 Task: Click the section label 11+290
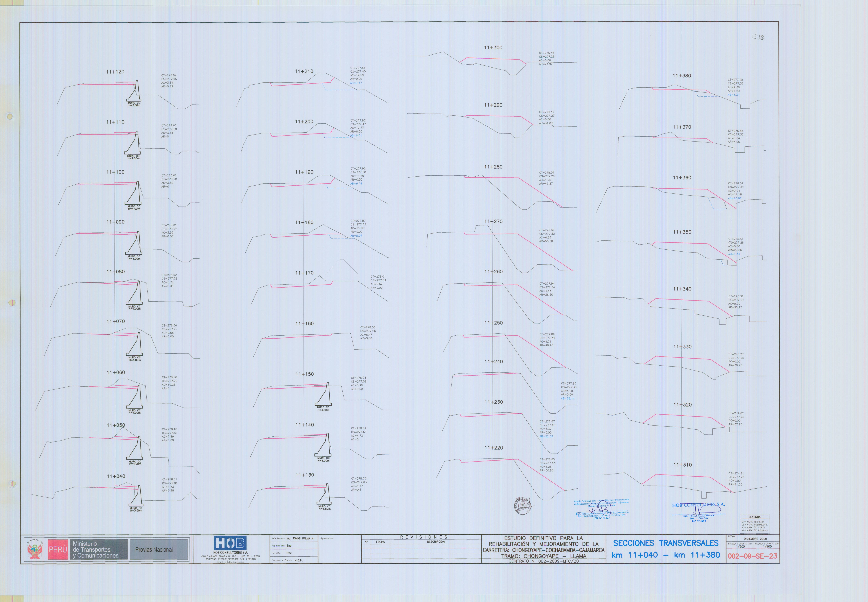493,105
